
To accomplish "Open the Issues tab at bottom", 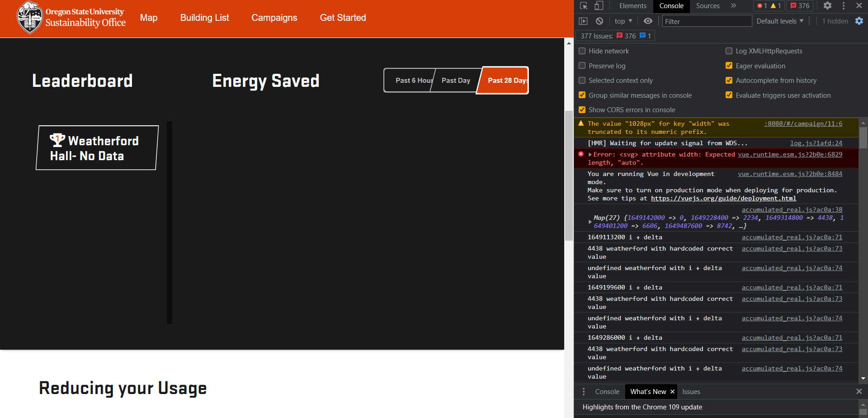I will tap(691, 391).
